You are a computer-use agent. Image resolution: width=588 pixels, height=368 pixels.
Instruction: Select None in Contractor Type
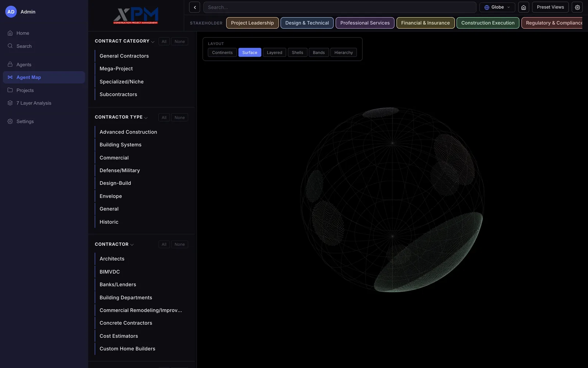click(x=180, y=118)
